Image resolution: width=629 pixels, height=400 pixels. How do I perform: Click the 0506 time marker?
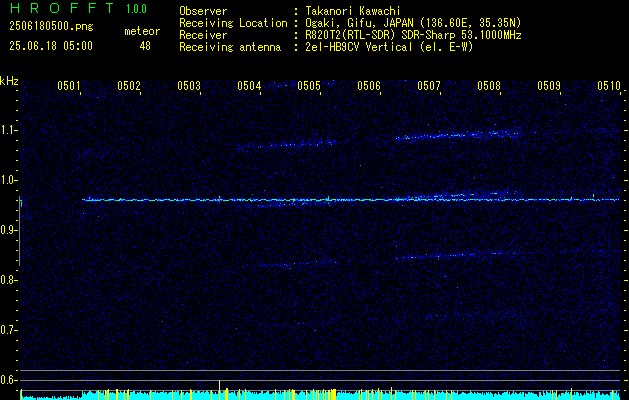(369, 85)
